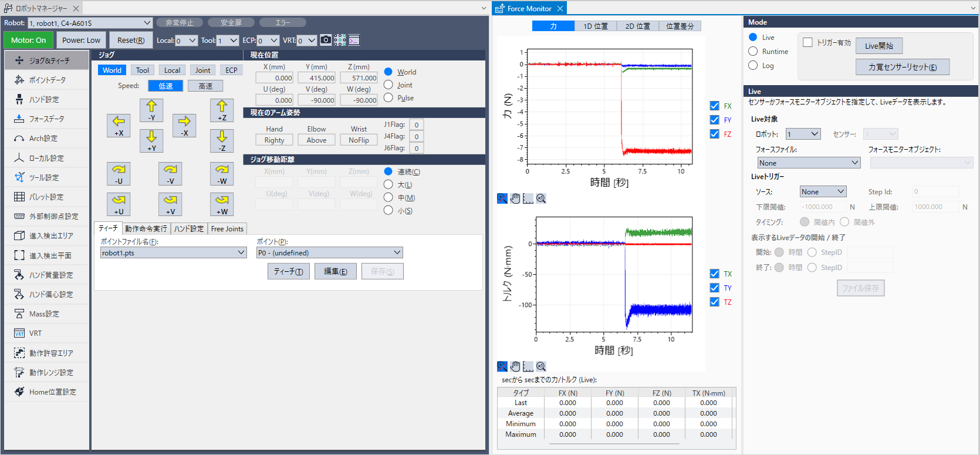980x455 pixels.
Task: Select the pan hand tool below the force graph
Action: (x=515, y=198)
